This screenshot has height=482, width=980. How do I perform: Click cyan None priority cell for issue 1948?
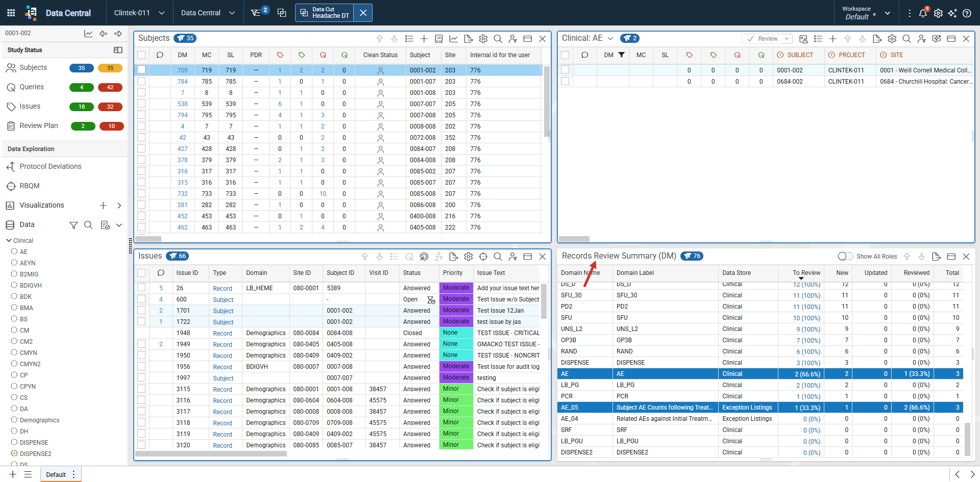click(456, 333)
